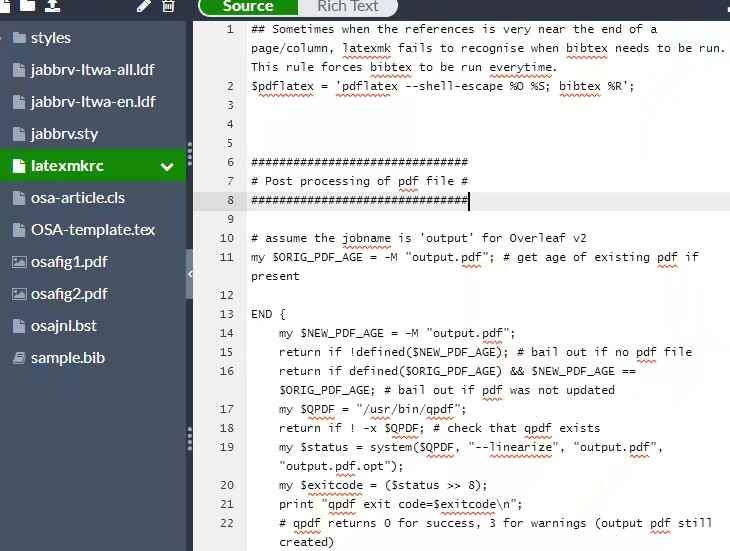Select jabbrv.sty in file tree
The width and height of the screenshot is (730, 551).
[x=64, y=134]
